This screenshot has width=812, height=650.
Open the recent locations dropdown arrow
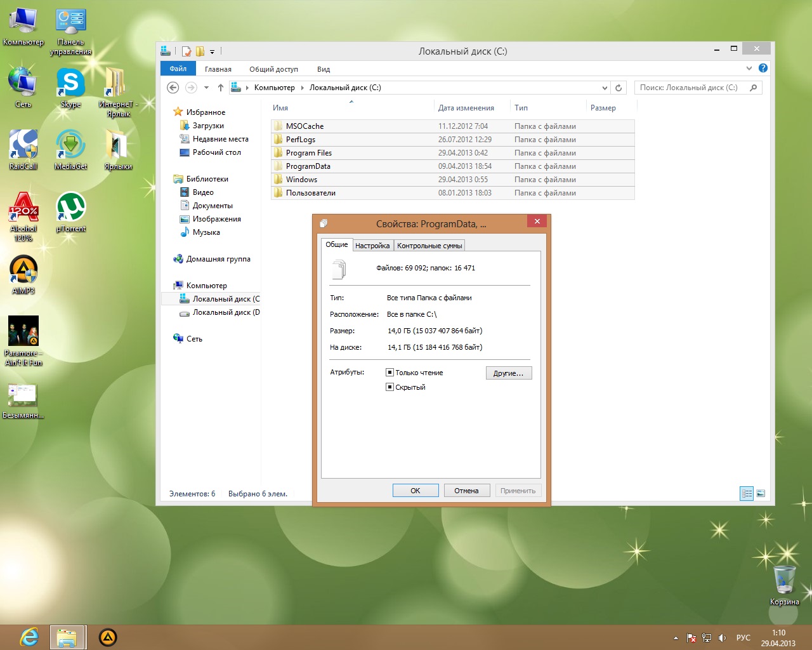206,88
